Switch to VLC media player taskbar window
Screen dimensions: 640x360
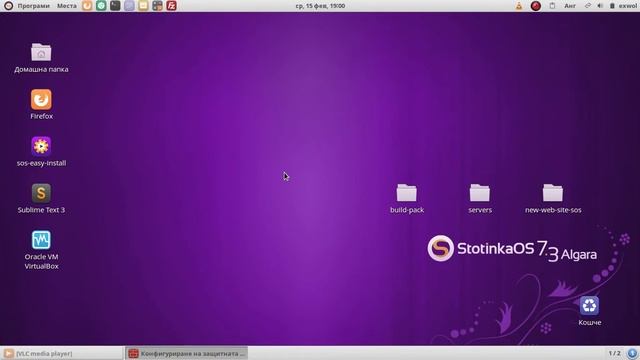click(62, 353)
